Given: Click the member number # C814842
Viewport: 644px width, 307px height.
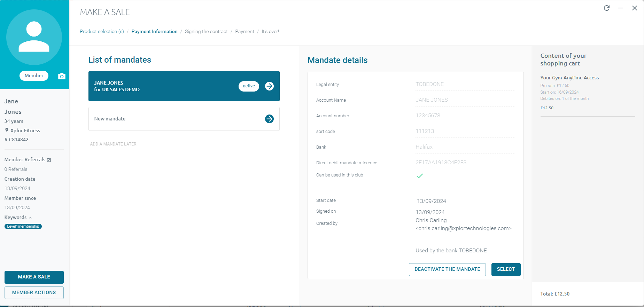Looking at the screenshot, I should (x=16, y=140).
